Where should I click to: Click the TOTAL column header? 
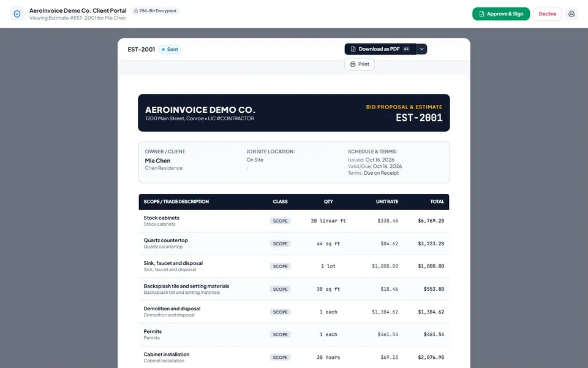click(x=437, y=202)
